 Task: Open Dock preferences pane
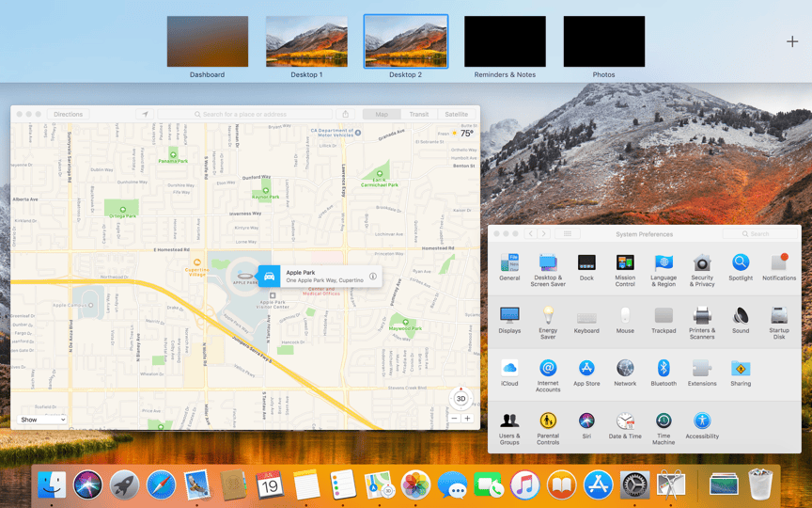pos(586,267)
